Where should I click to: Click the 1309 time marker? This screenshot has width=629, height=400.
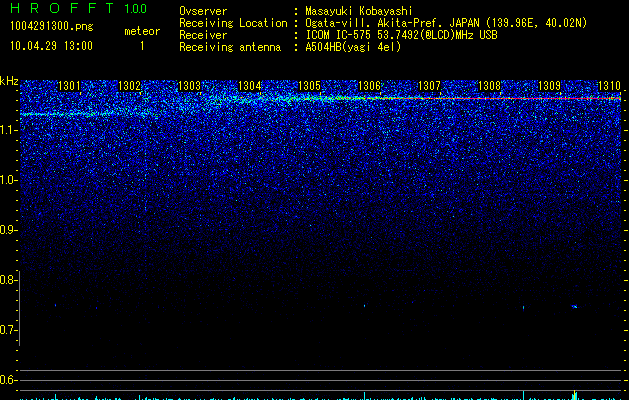(x=549, y=86)
